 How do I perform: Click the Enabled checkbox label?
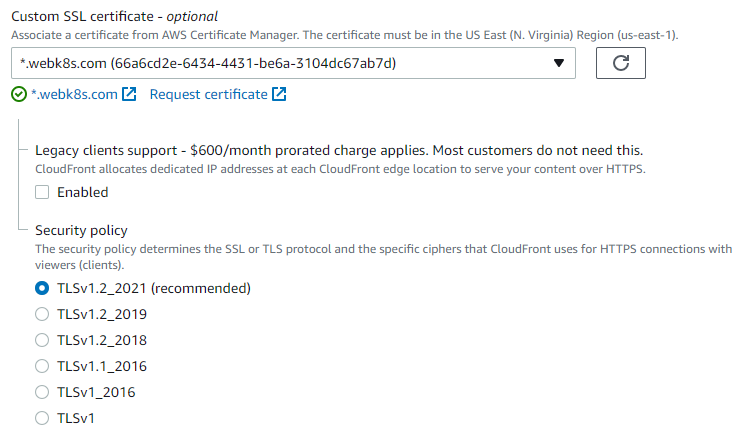tap(83, 192)
